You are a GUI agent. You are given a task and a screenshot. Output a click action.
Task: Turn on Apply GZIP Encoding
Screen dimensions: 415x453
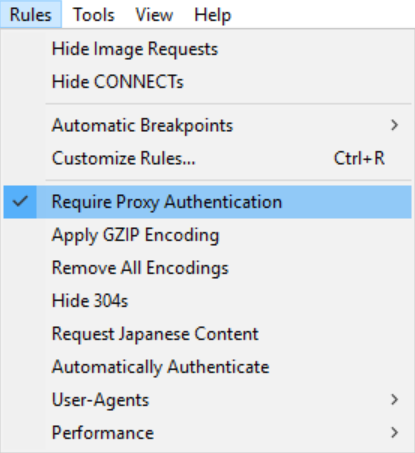pyautogui.click(x=207, y=235)
